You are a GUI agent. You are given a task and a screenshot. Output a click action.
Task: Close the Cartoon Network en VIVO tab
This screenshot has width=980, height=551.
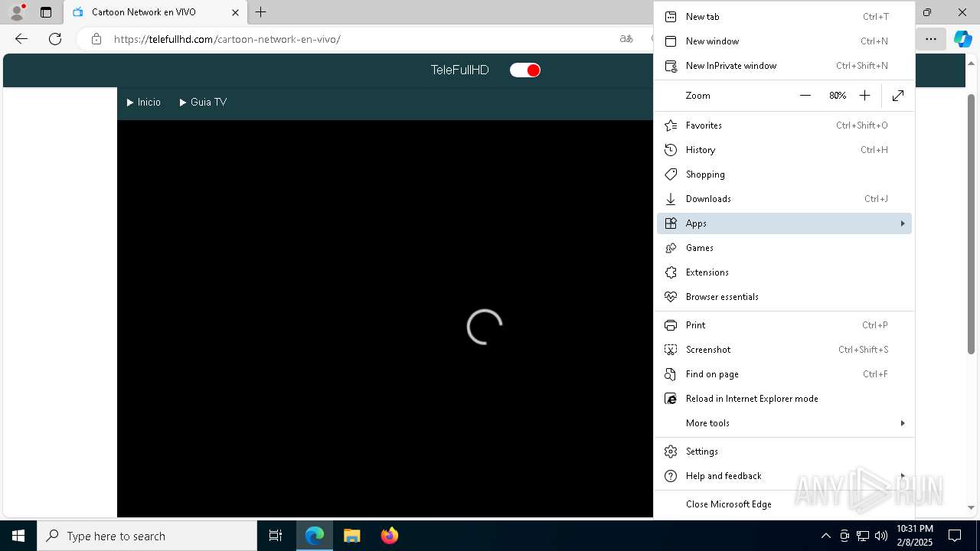point(236,12)
